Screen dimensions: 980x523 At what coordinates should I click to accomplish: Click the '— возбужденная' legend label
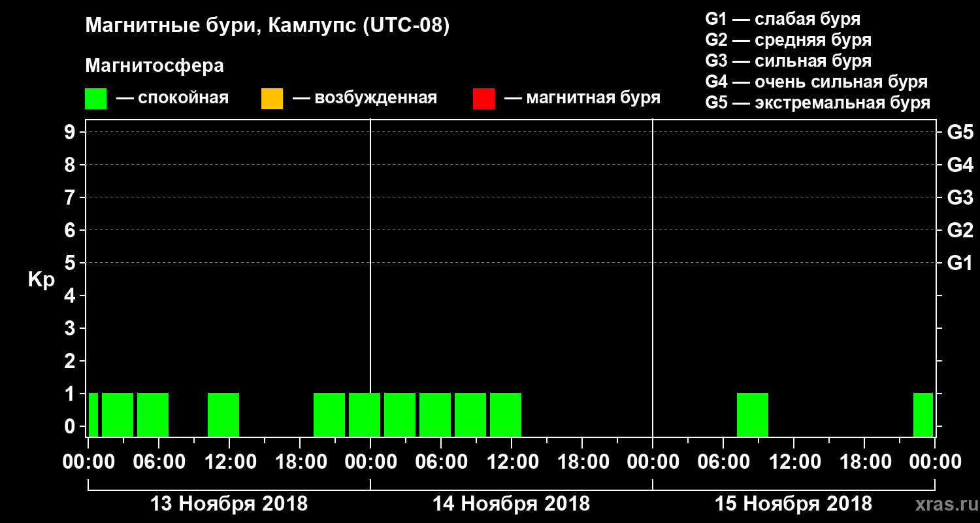point(365,98)
